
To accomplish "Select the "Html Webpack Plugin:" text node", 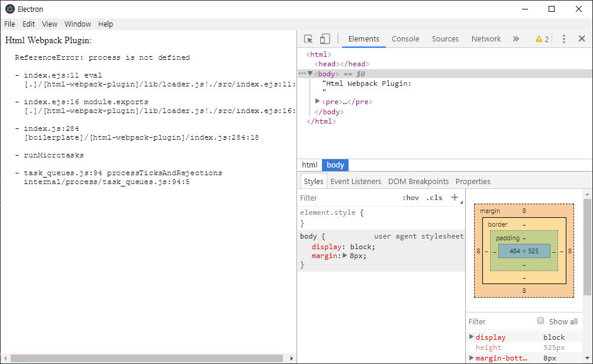I will 367,83.
